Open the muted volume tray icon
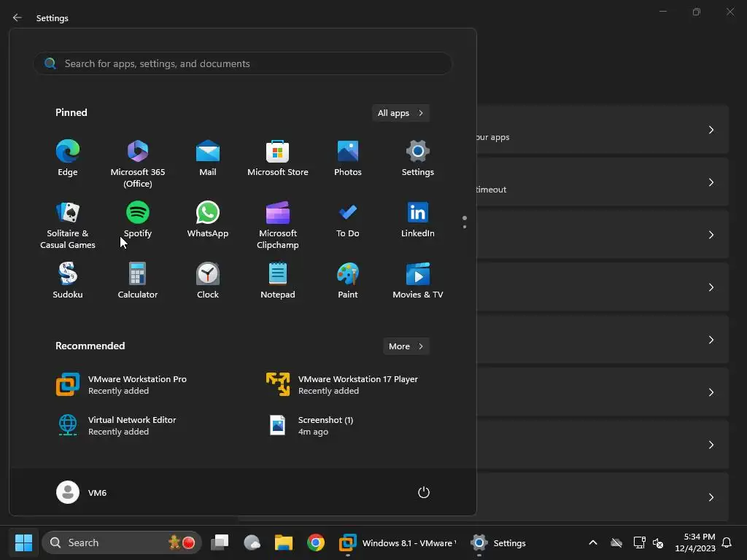The height and width of the screenshot is (560, 747). (659, 542)
